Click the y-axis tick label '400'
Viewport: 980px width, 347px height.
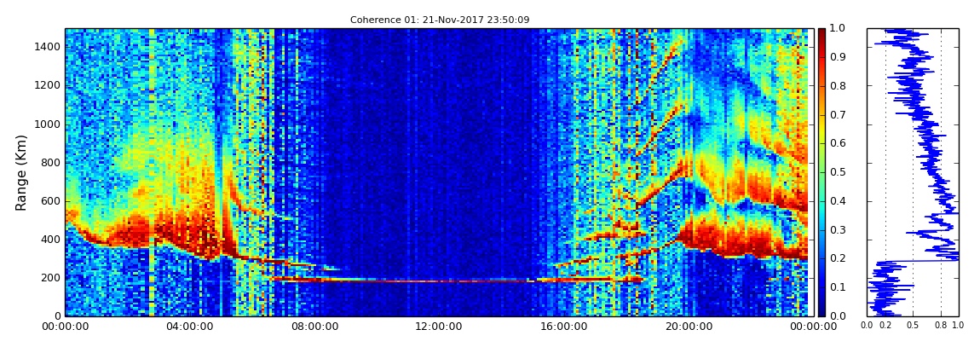[52, 240]
